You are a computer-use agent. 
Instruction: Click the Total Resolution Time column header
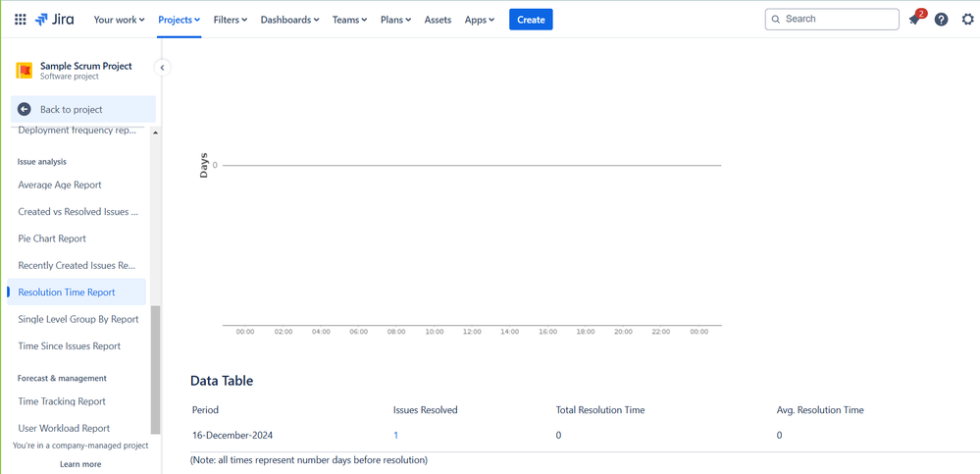[x=600, y=410]
